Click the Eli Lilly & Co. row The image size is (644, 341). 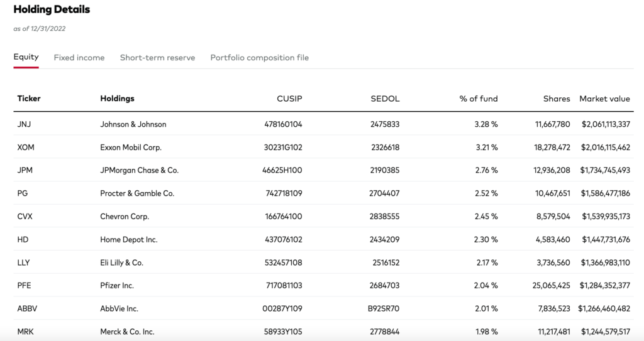121,263
